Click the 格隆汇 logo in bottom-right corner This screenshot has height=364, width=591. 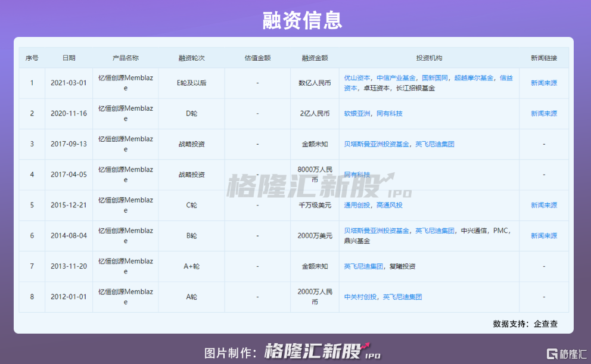pos(567,353)
